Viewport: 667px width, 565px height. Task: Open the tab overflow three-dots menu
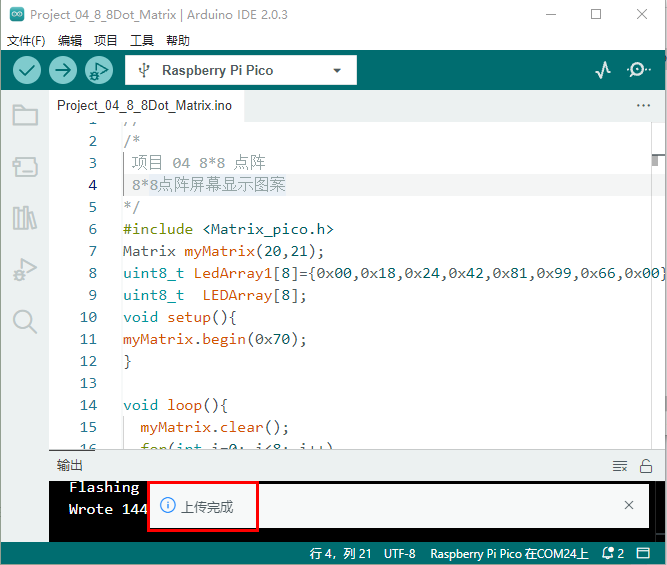pos(643,106)
